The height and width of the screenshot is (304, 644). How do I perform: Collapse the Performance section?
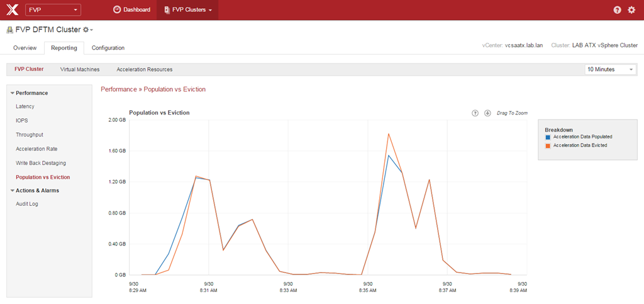(13, 93)
